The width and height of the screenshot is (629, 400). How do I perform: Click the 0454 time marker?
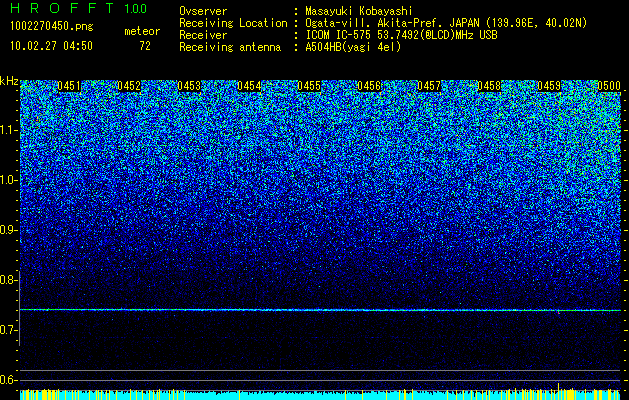pyautogui.click(x=249, y=86)
